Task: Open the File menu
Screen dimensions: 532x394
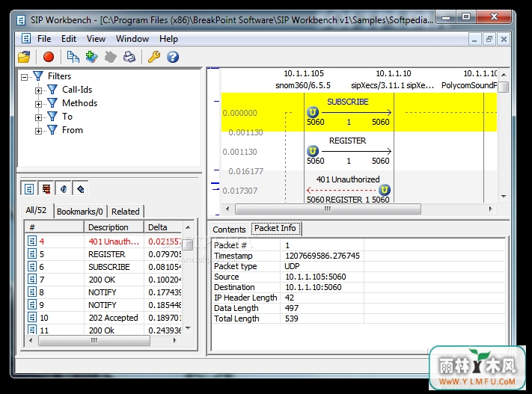Action: [x=44, y=39]
